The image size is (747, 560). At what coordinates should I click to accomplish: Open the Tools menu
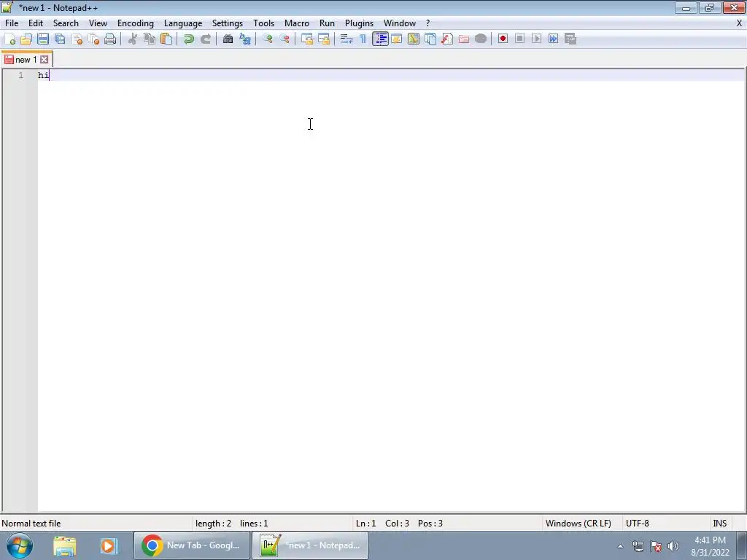click(x=263, y=23)
